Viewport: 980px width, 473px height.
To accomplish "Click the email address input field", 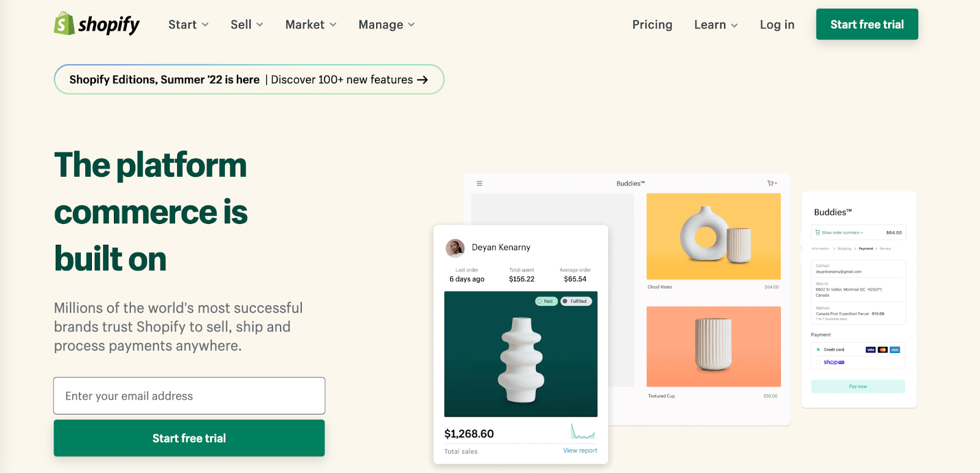I will point(189,396).
